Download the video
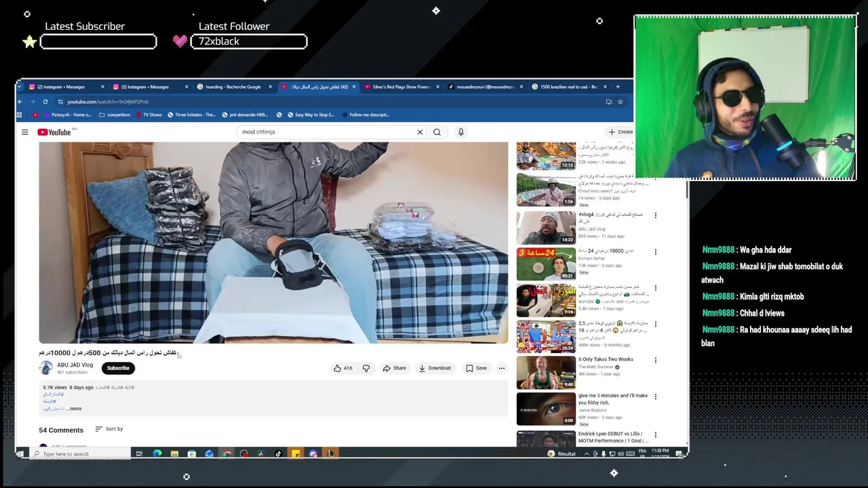The height and width of the screenshot is (488, 868). 434,368
